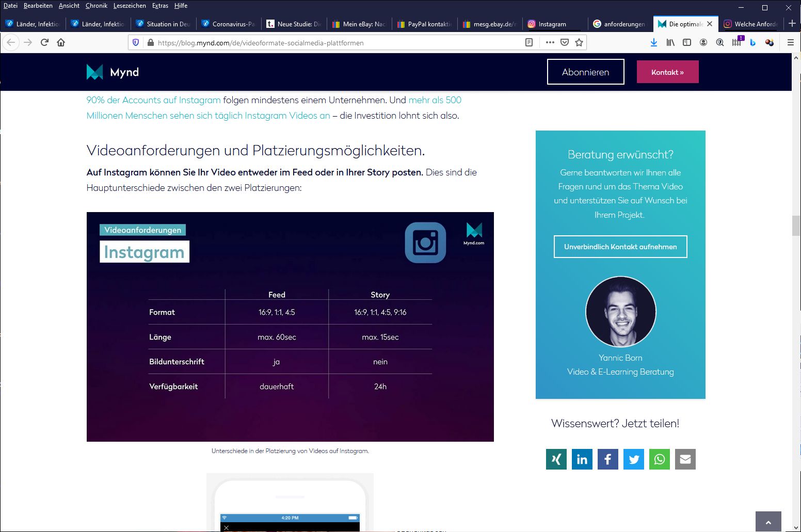801x532 pixels.
Task: Share the article on Twitter
Action: pyautogui.click(x=633, y=459)
